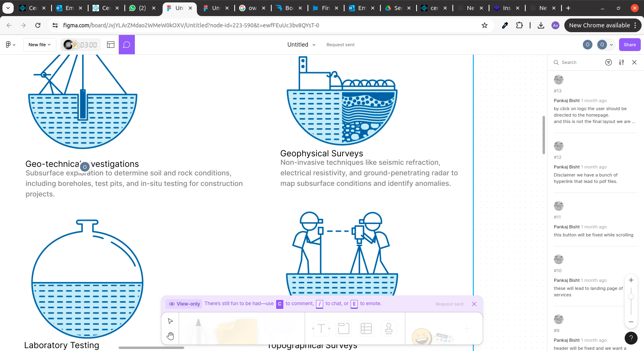Viewport: 644px width, 351px height.
Task: Click the purple Share button
Action: 630,45
